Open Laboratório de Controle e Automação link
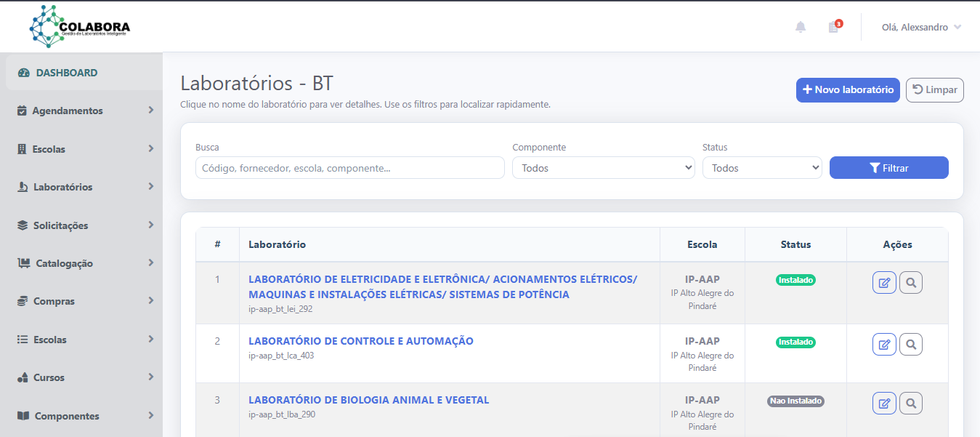Image resolution: width=980 pixels, height=437 pixels. coord(361,341)
